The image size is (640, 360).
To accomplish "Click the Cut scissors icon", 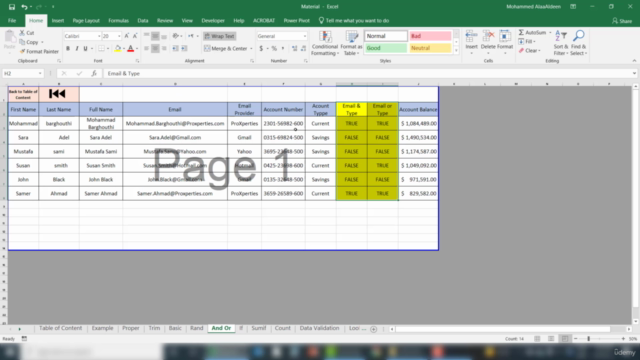I will [22, 33].
